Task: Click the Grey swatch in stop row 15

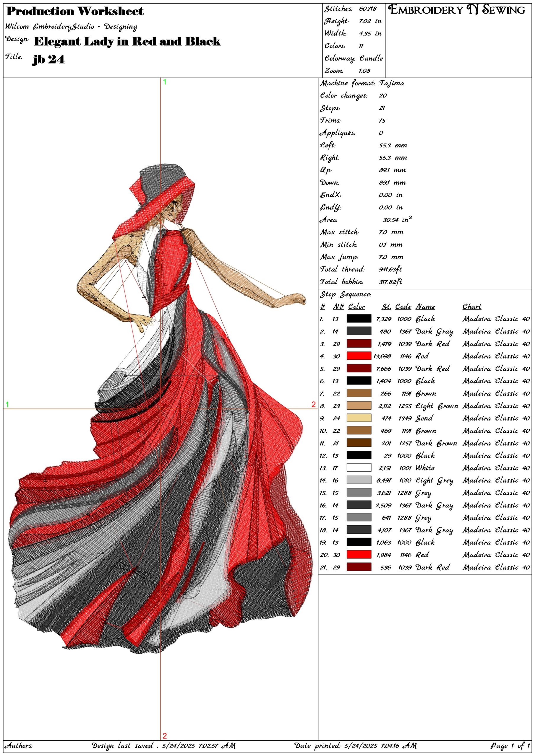Action: pos(359,493)
